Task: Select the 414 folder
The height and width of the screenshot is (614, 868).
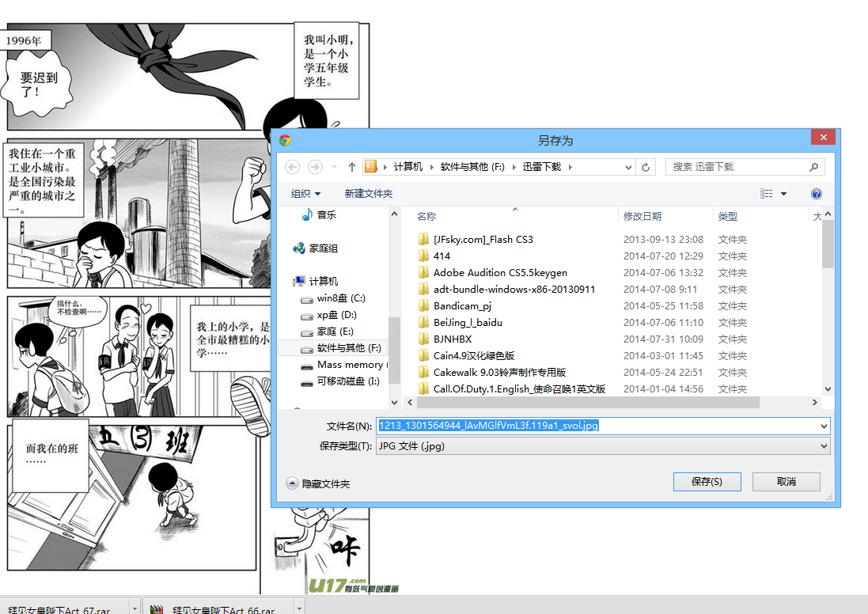Action: [x=434, y=256]
